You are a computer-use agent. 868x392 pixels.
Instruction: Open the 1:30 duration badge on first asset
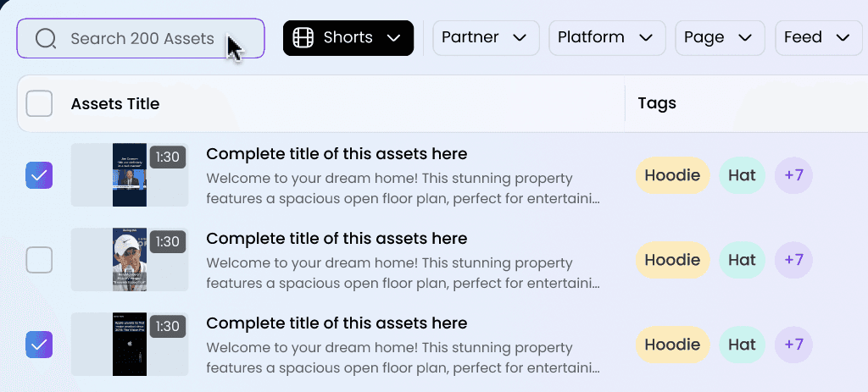[167, 157]
